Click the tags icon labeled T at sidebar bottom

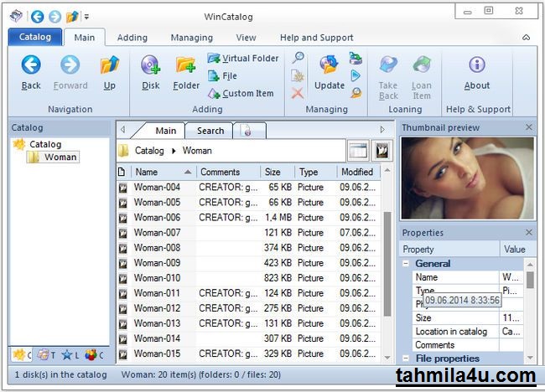pos(46,355)
